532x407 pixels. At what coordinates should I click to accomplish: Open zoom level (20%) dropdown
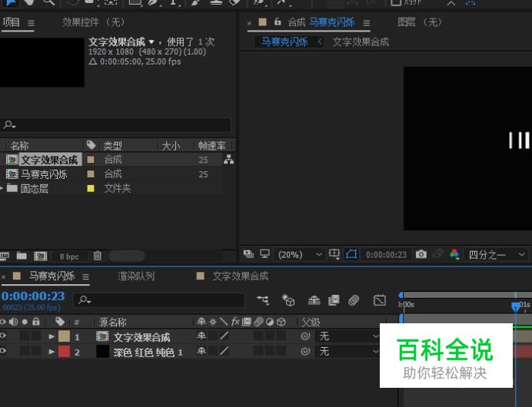[300, 254]
